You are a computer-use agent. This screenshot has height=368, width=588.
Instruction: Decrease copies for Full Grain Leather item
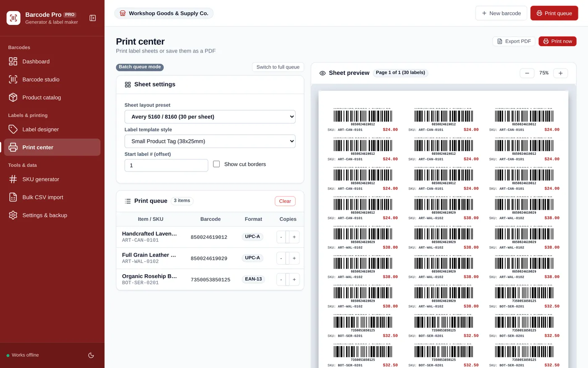point(281,258)
